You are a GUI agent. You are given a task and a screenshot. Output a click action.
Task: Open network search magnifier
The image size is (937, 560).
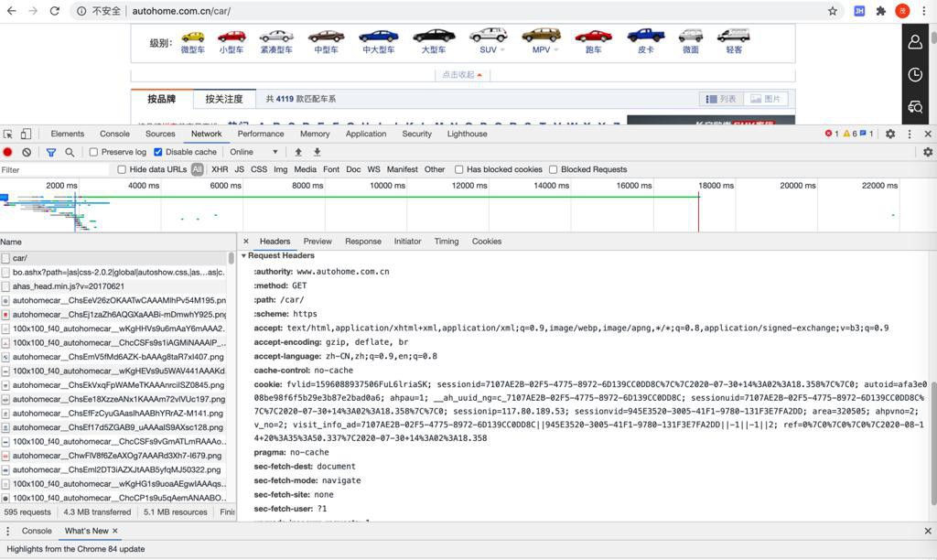click(x=70, y=153)
